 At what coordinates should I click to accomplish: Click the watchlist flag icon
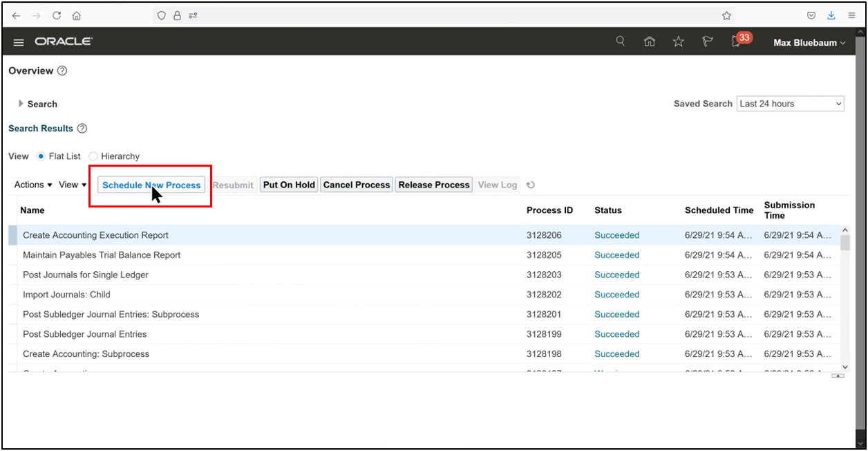(x=707, y=42)
